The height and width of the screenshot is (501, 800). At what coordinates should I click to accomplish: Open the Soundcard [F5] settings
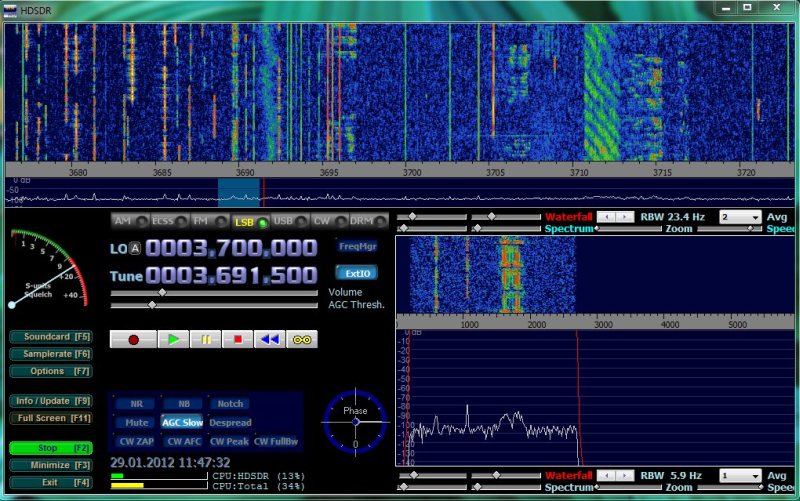pyautogui.click(x=51, y=337)
